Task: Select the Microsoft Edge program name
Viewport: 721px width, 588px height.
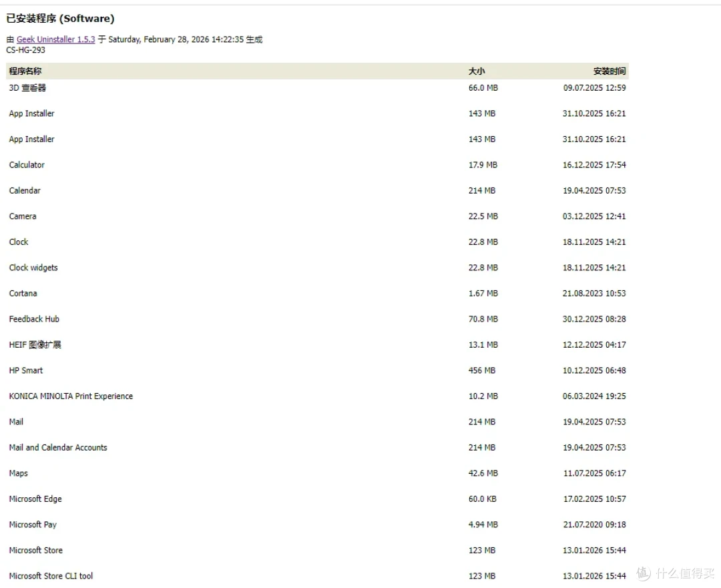Action: tap(35, 499)
